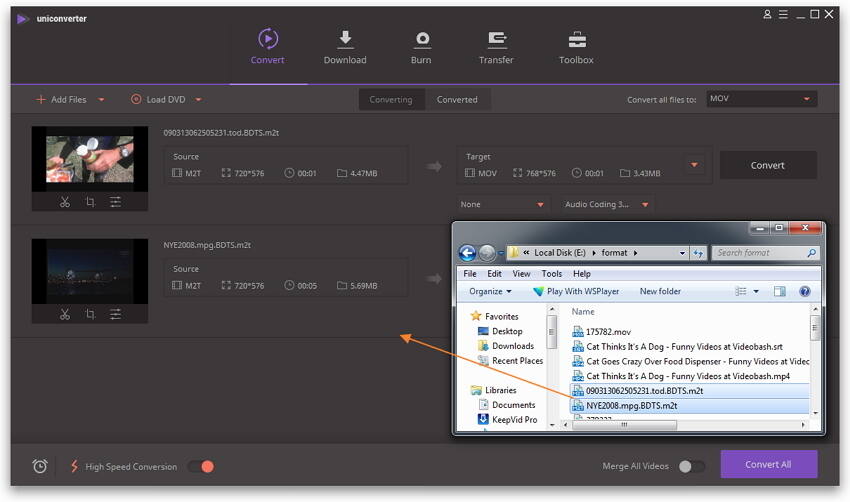Select file 175782.mov in Explorer
The image size is (850, 502).
[602, 332]
